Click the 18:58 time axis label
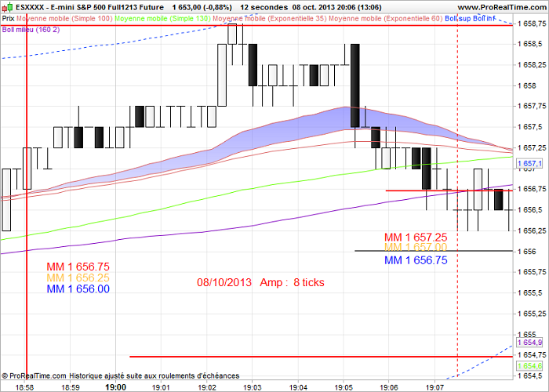Image resolution: width=549 pixels, height=392 pixels. [x=25, y=387]
